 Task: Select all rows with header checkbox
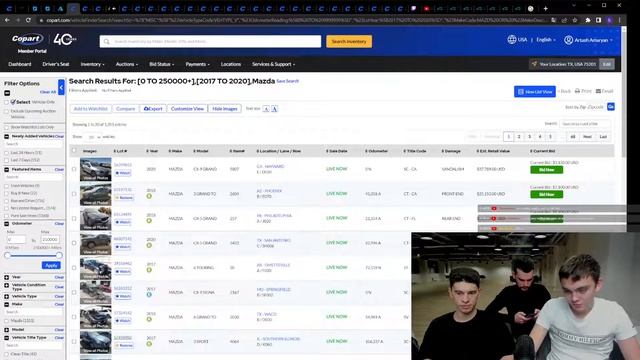[x=74, y=150]
